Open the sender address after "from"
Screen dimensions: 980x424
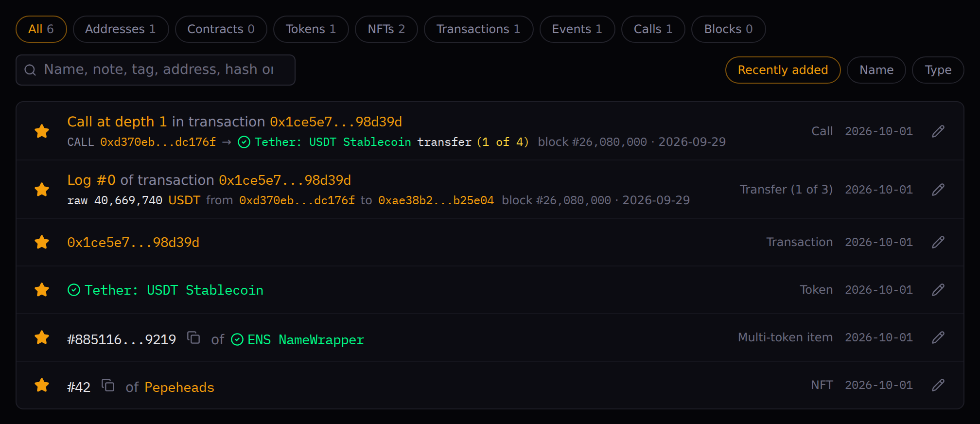tap(297, 200)
